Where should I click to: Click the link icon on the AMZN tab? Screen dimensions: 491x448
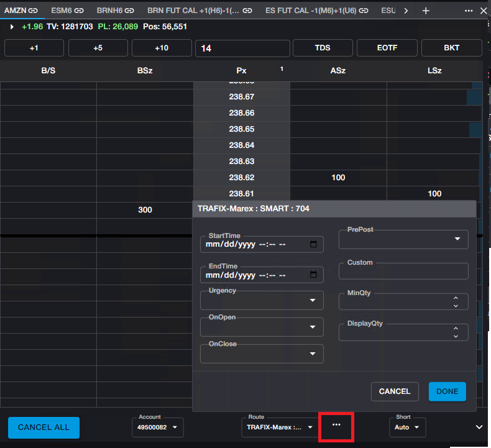click(x=33, y=11)
